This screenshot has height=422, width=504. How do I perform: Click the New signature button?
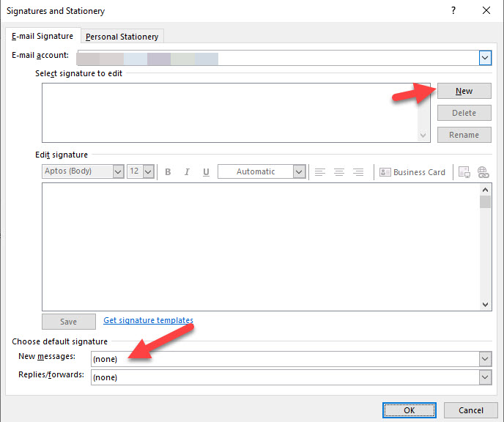(464, 91)
